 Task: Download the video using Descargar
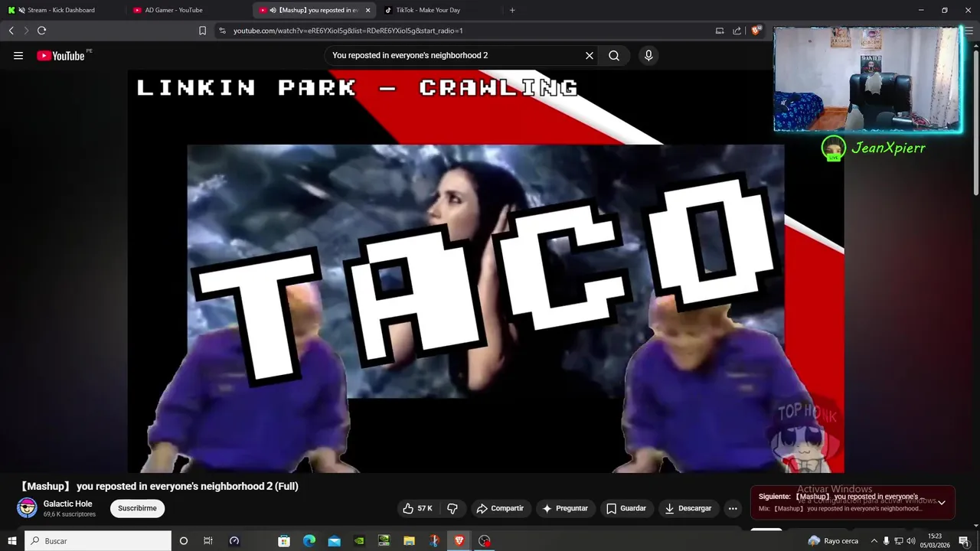click(688, 508)
